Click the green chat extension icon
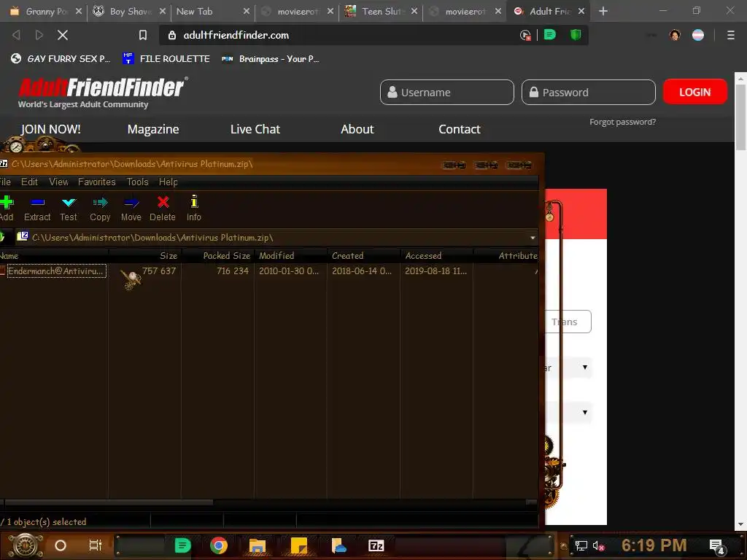This screenshot has width=747, height=560. click(x=550, y=35)
